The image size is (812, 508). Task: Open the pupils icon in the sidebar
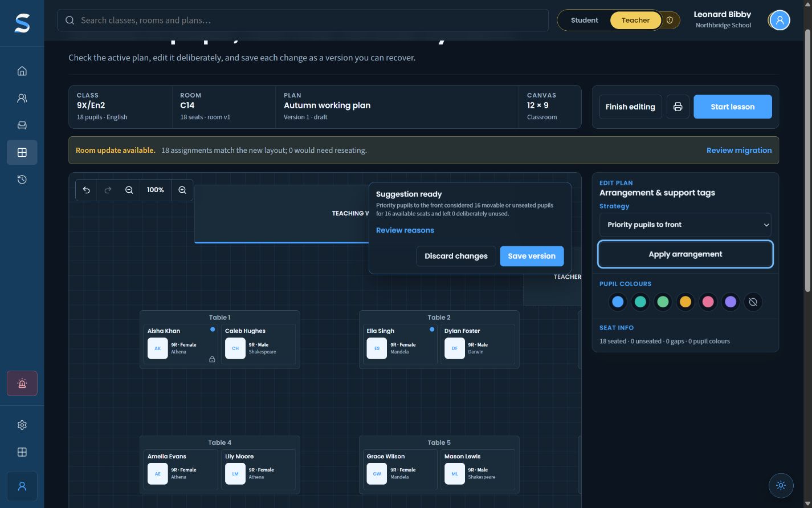coord(22,98)
